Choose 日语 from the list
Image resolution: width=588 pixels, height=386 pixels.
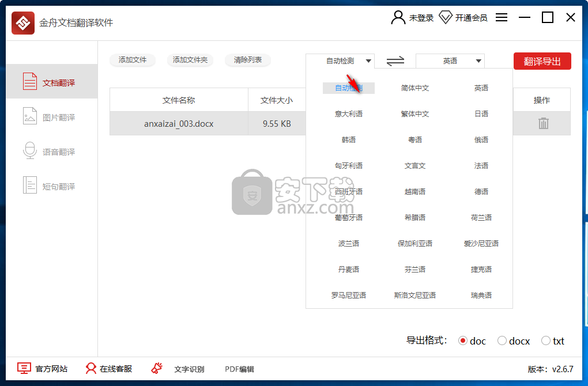[481, 114]
